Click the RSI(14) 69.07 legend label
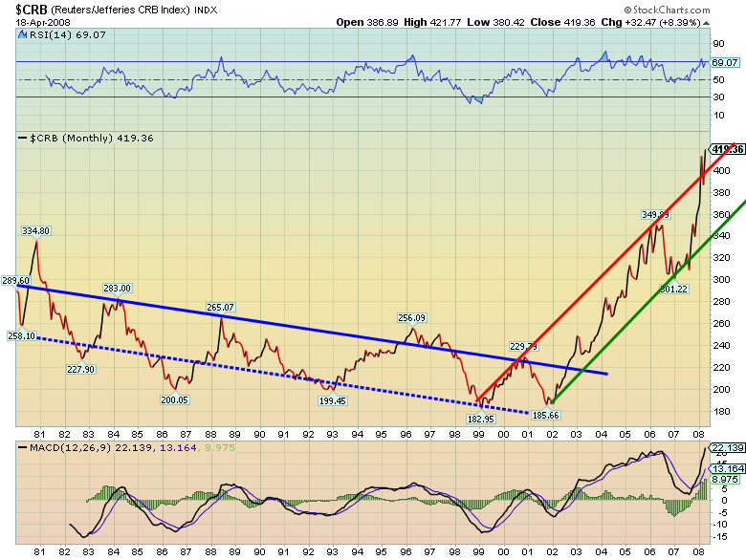The height and width of the screenshot is (560, 746). pos(68,34)
